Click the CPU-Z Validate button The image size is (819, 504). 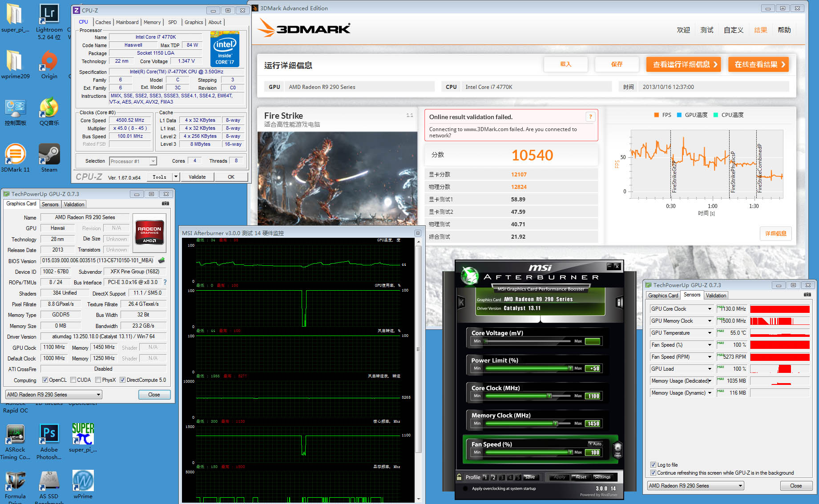[x=197, y=177]
